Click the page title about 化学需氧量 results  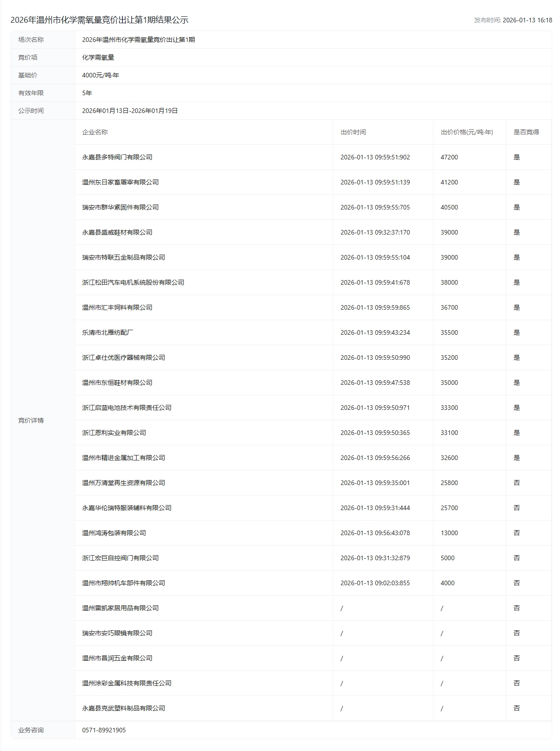pyautogui.click(x=99, y=20)
